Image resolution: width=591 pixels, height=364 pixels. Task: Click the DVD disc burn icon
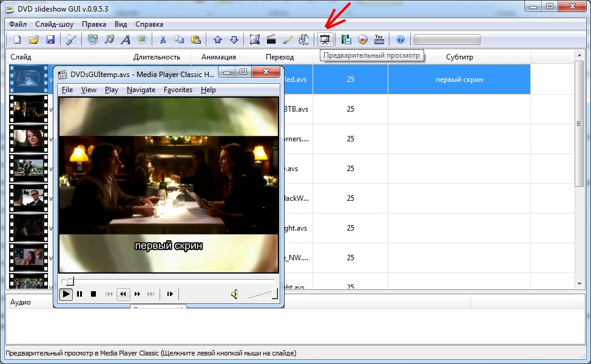click(363, 39)
